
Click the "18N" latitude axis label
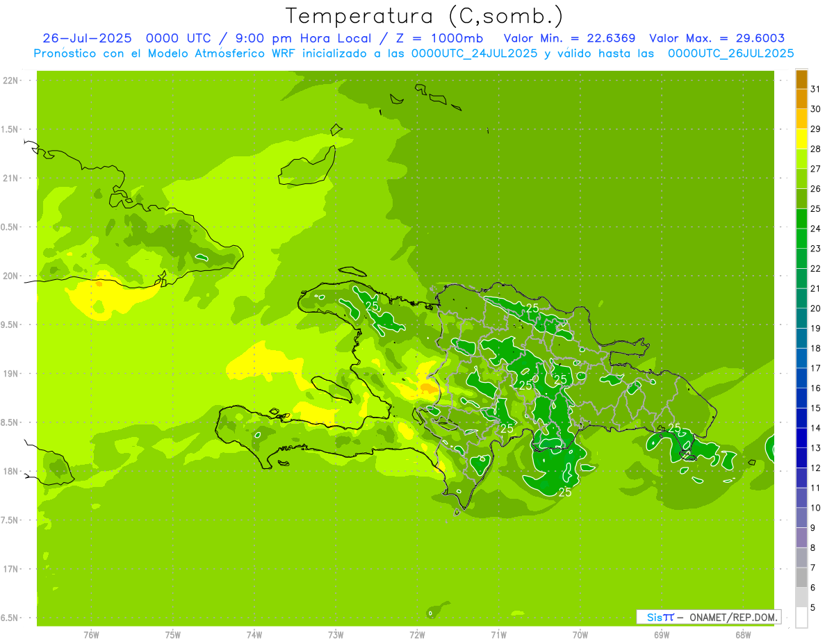pyautogui.click(x=10, y=471)
